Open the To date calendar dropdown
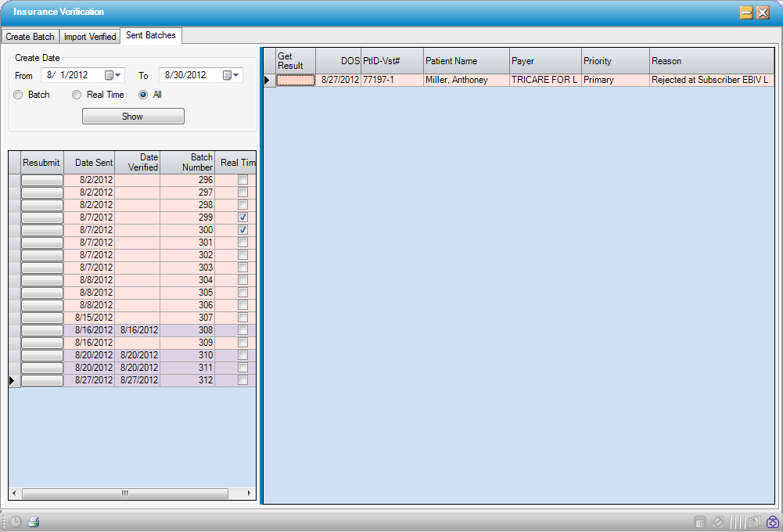This screenshot has height=532, width=783. tap(232, 75)
